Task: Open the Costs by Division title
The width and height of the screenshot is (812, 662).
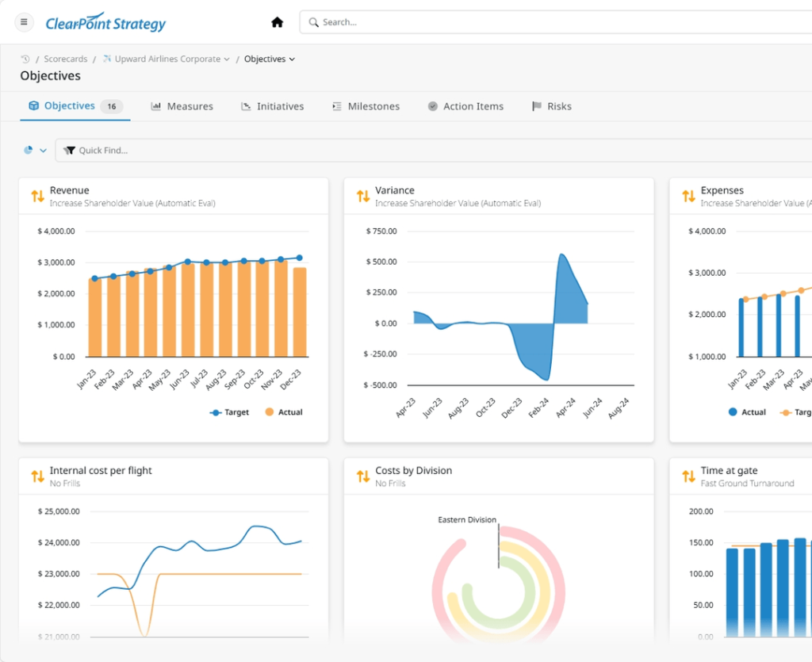Action: click(x=414, y=470)
